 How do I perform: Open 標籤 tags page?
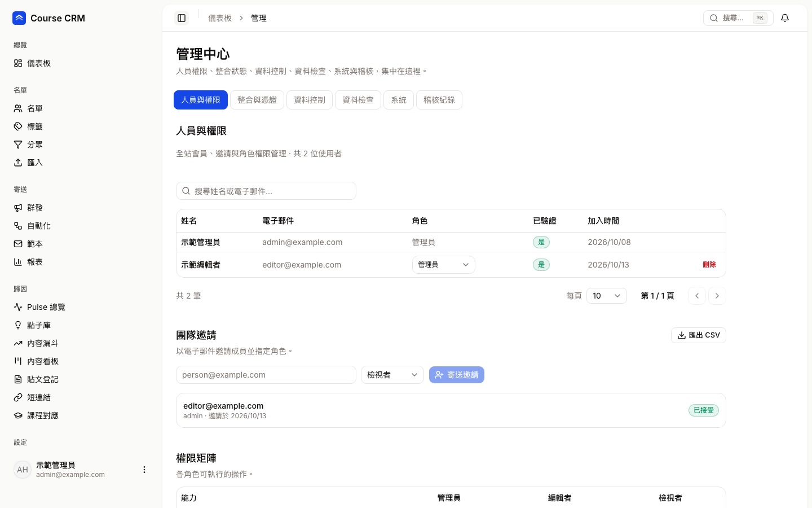[81, 126]
